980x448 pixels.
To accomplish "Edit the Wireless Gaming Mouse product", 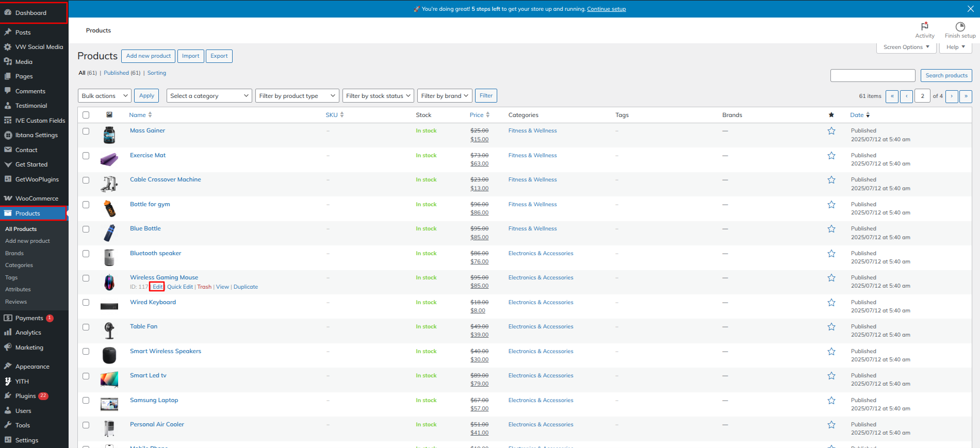I will (x=157, y=287).
